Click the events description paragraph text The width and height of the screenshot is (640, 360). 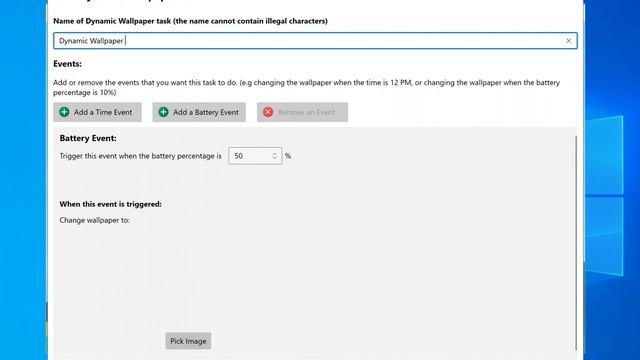coord(306,87)
